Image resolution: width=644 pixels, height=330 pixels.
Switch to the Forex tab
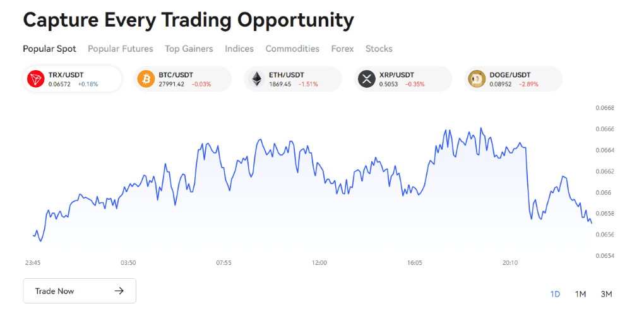click(342, 49)
